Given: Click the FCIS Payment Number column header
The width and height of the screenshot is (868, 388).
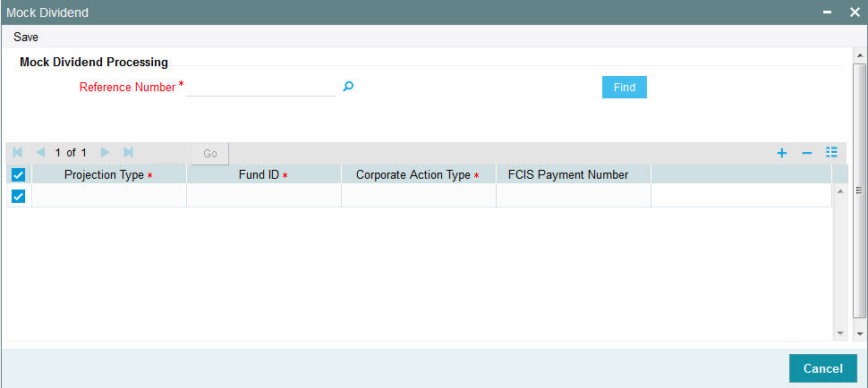Looking at the screenshot, I should [x=574, y=174].
